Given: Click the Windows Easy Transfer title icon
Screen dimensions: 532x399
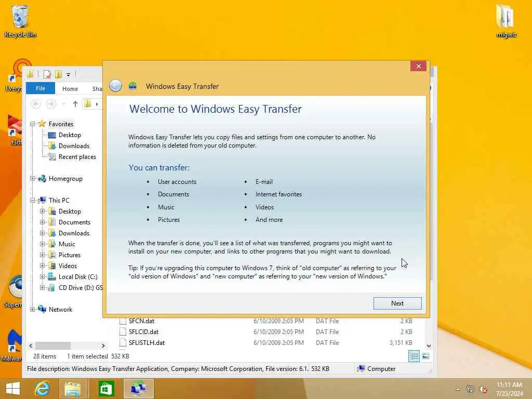Looking at the screenshot, I should 132,86.
